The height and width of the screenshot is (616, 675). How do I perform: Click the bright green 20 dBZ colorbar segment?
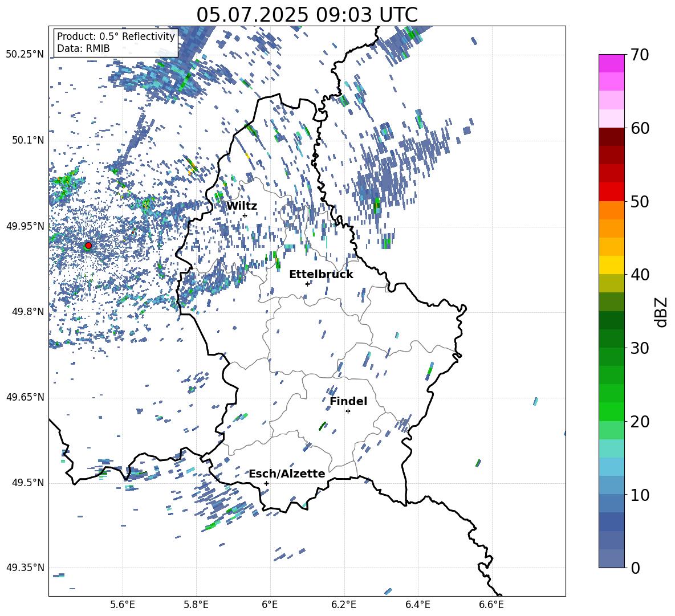[x=612, y=411]
